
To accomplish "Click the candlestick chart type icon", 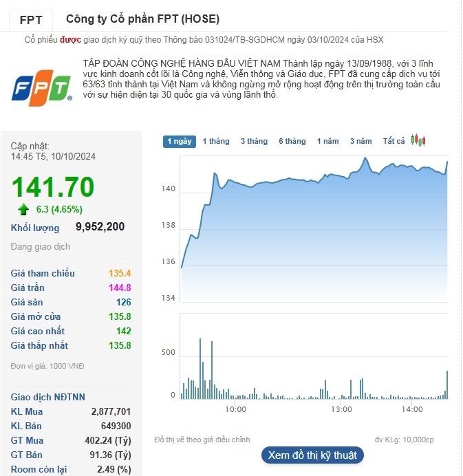I will pyautogui.click(x=418, y=140).
